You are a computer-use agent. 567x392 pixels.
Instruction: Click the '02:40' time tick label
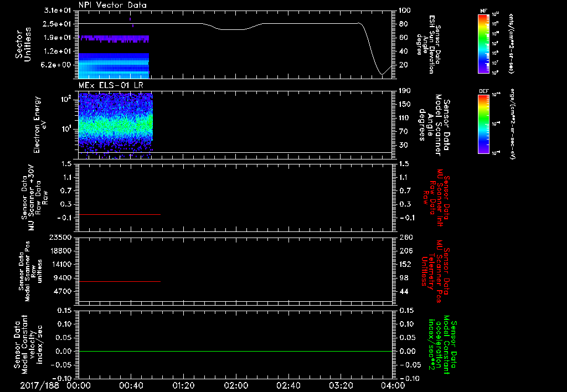point(288,385)
